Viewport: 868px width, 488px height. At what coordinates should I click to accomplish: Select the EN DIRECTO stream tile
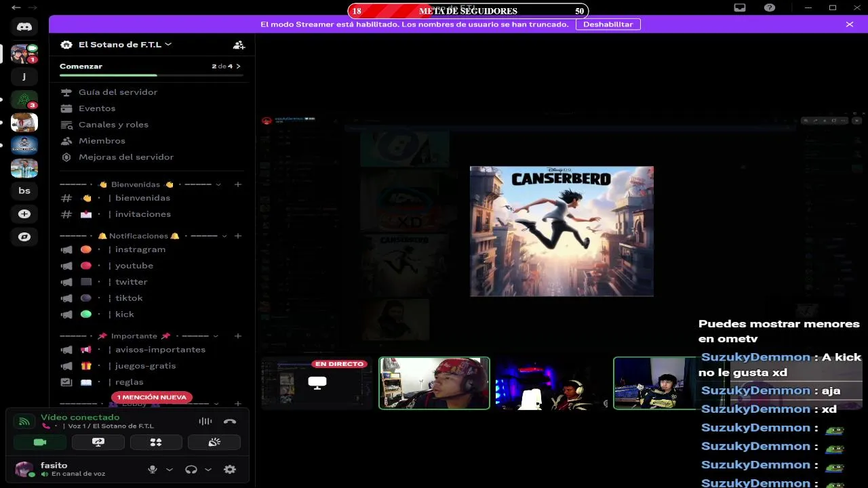click(317, 383)
